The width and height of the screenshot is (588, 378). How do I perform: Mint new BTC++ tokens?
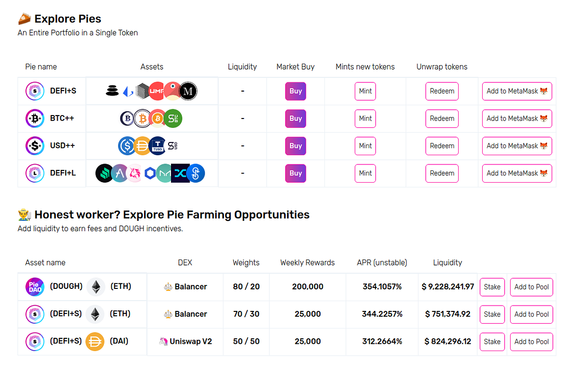tap(366, 118)
